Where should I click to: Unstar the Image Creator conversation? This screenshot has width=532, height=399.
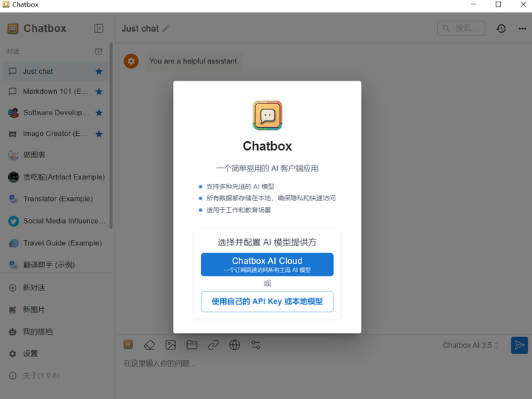[x=99, y=134]
